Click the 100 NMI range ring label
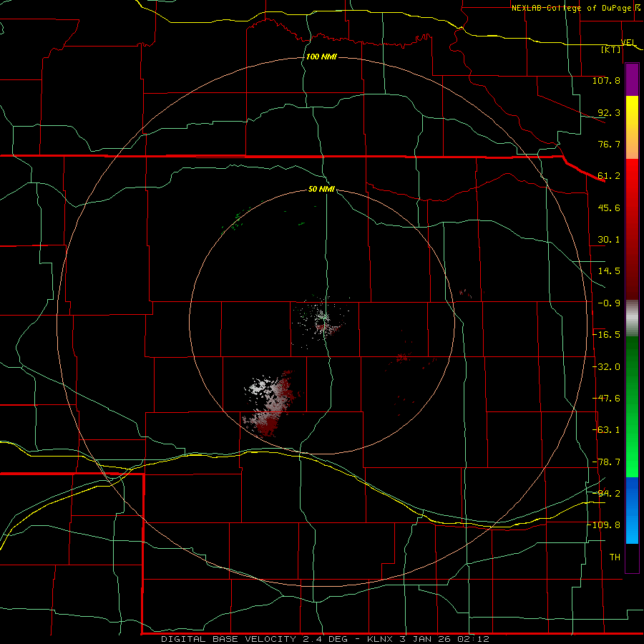644x644 pixels. [321, 57]
